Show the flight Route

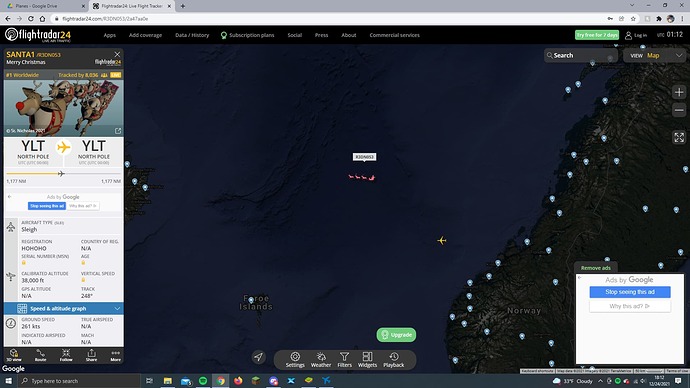click(40, 355)
